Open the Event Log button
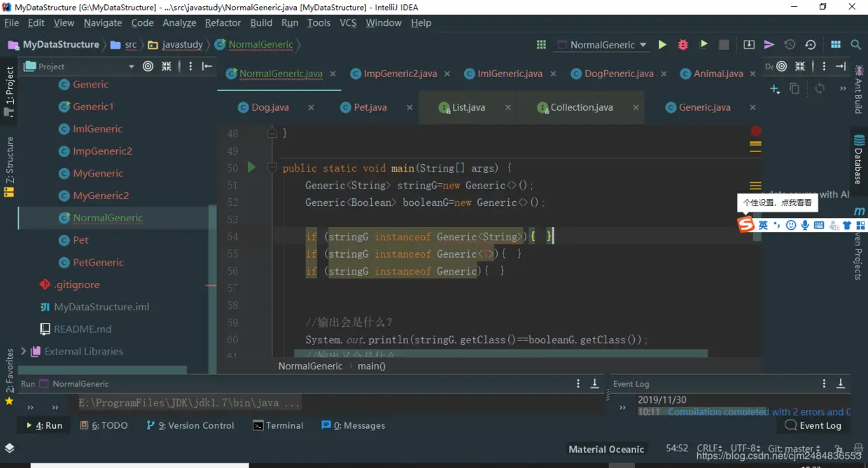This screenshot has height=468, width=868. coord(813,425)
